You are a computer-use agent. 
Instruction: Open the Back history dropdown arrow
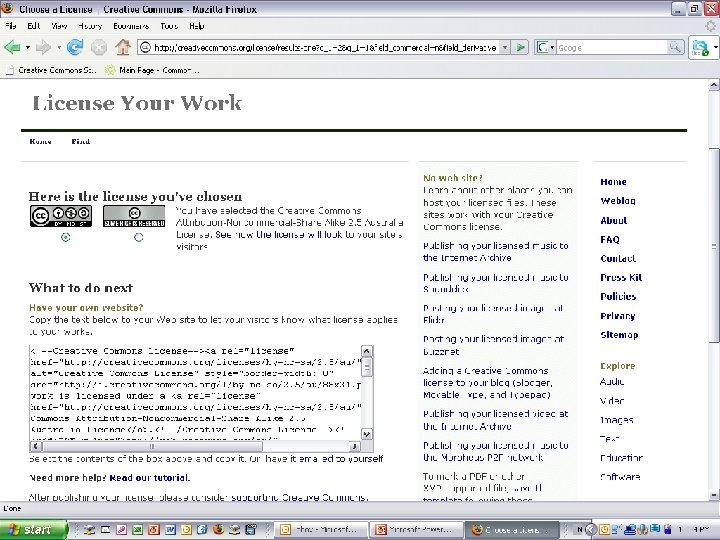(28, 47)
